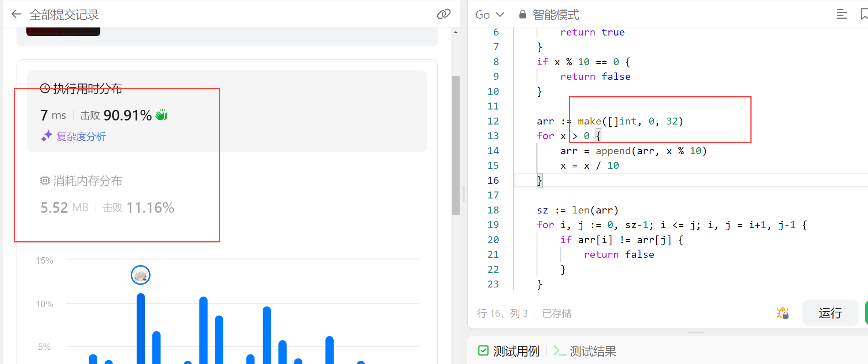This screenshot has height=364, width=868.
Task: Click the format code lines icon
Action: 842,14
